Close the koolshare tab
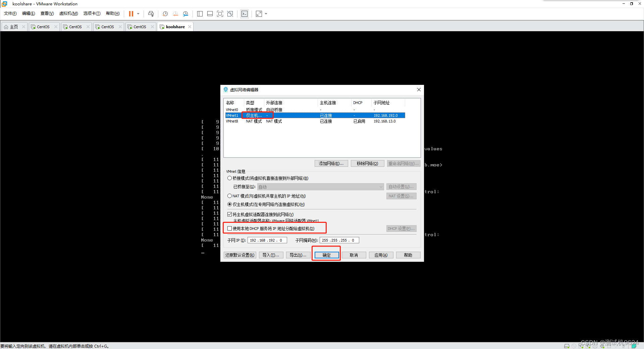644x349 pixels. pos(190,27)
